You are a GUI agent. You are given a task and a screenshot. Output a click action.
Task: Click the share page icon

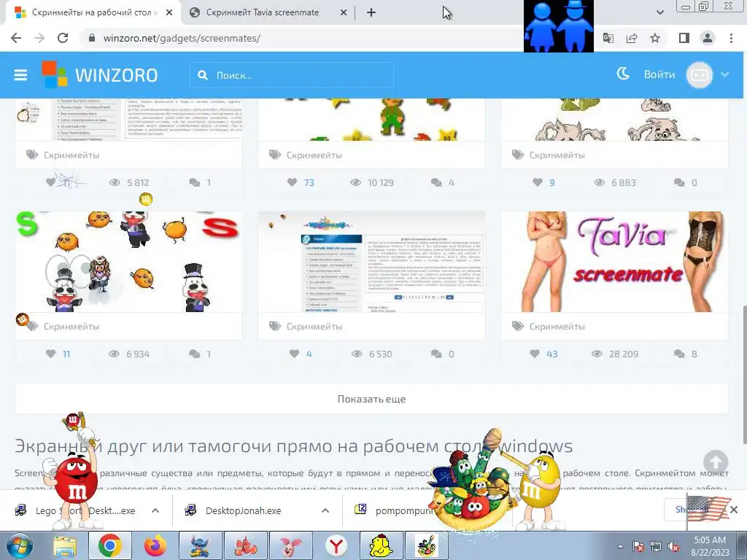pos(632,38)
